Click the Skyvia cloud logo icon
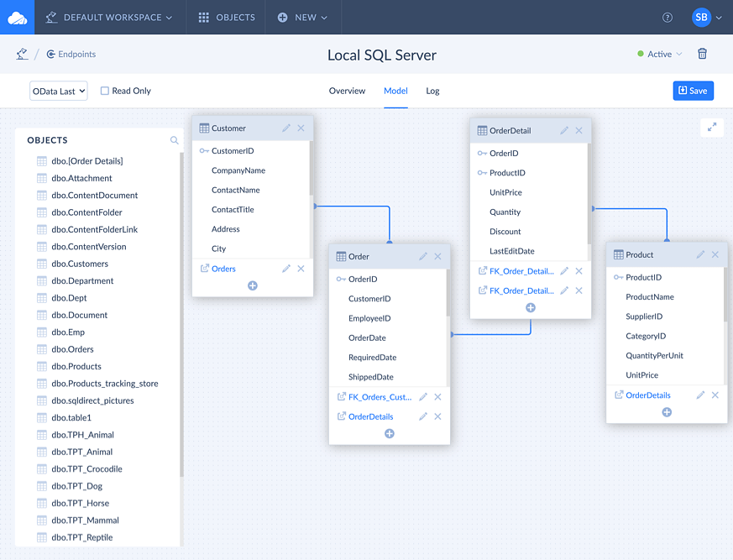This screenshot has width=733, height=560. click(x=17, y=17)
